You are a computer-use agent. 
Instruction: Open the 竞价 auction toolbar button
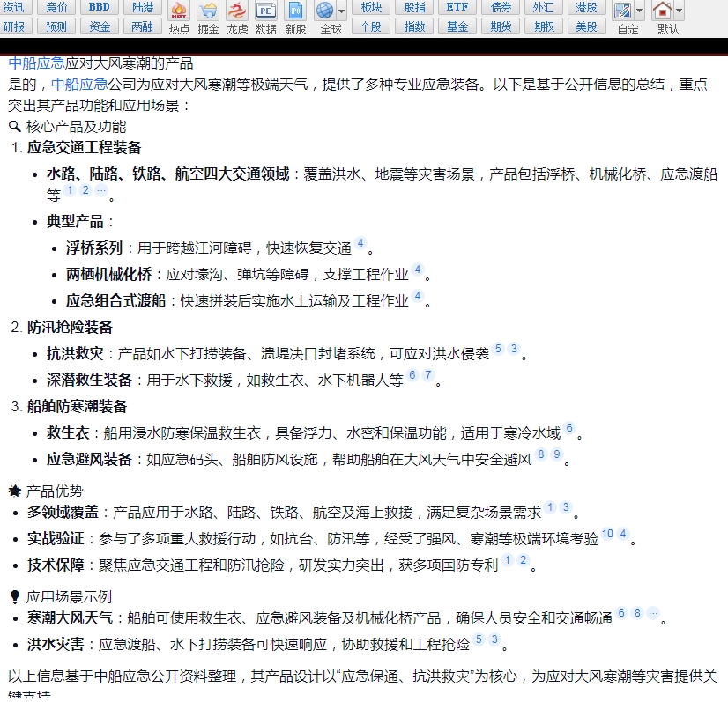pyautogui.click(x=56, y=7)
